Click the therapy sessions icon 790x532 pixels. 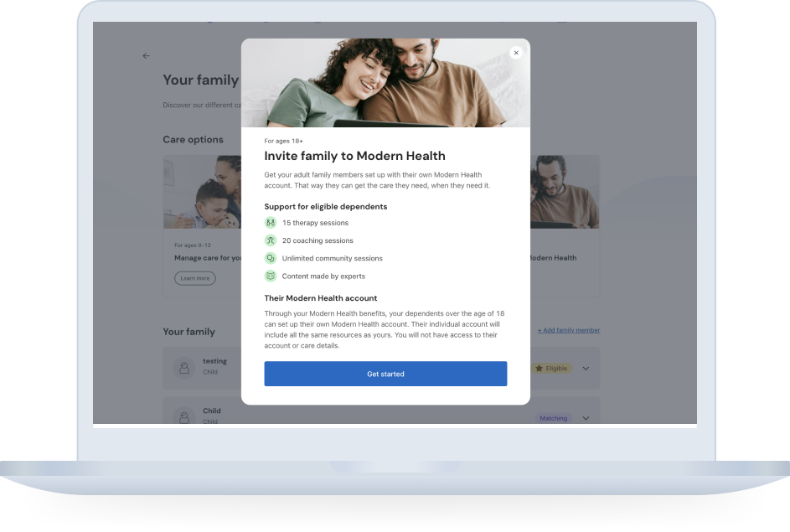[x=271, y=223]
